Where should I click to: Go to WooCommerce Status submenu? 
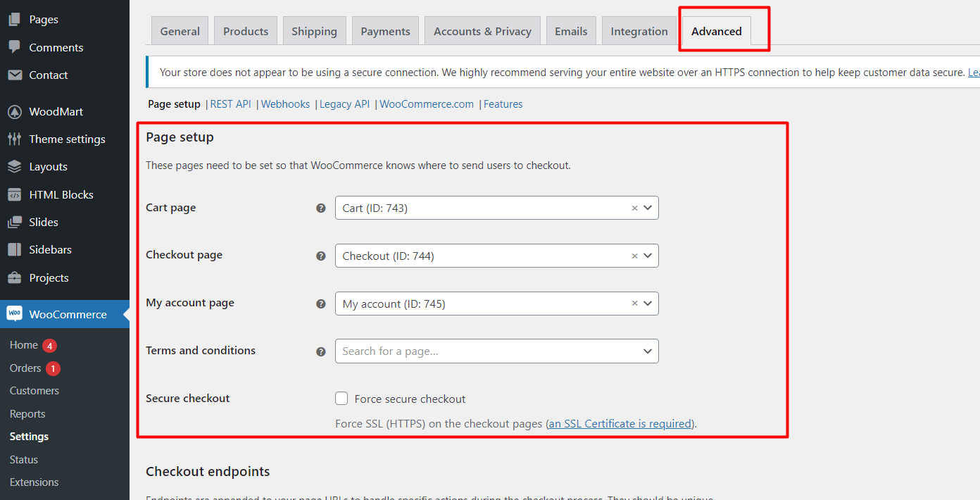click(x=24, y=460)
